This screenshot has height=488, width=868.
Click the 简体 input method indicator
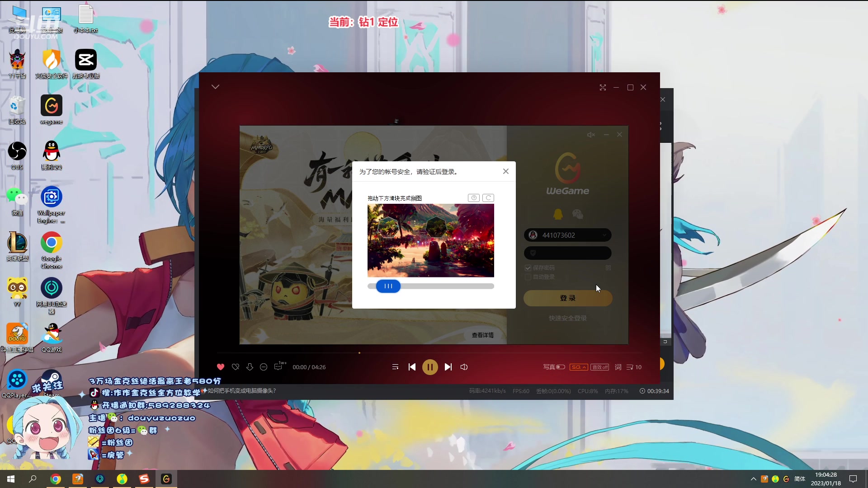(800, 479)
